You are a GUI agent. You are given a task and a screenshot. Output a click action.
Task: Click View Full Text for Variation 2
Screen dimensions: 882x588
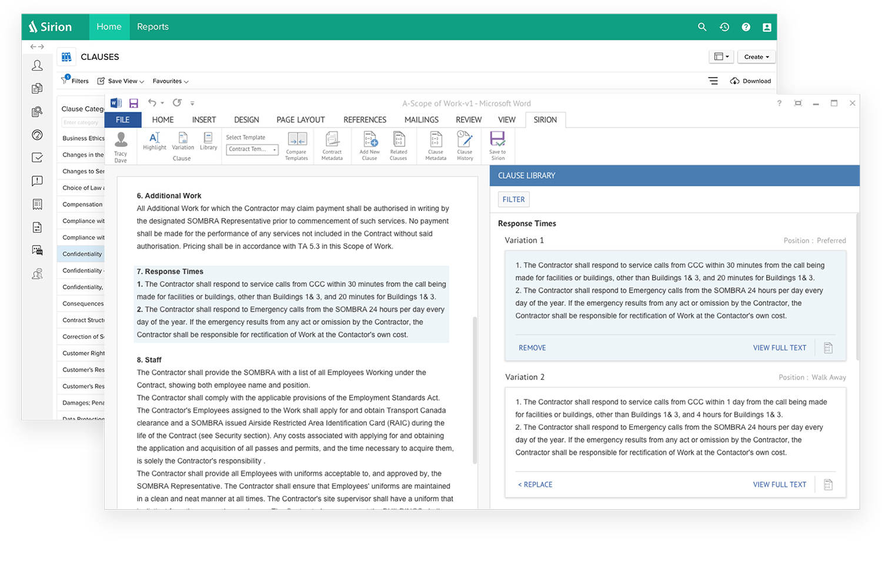[x=780, y=484]
